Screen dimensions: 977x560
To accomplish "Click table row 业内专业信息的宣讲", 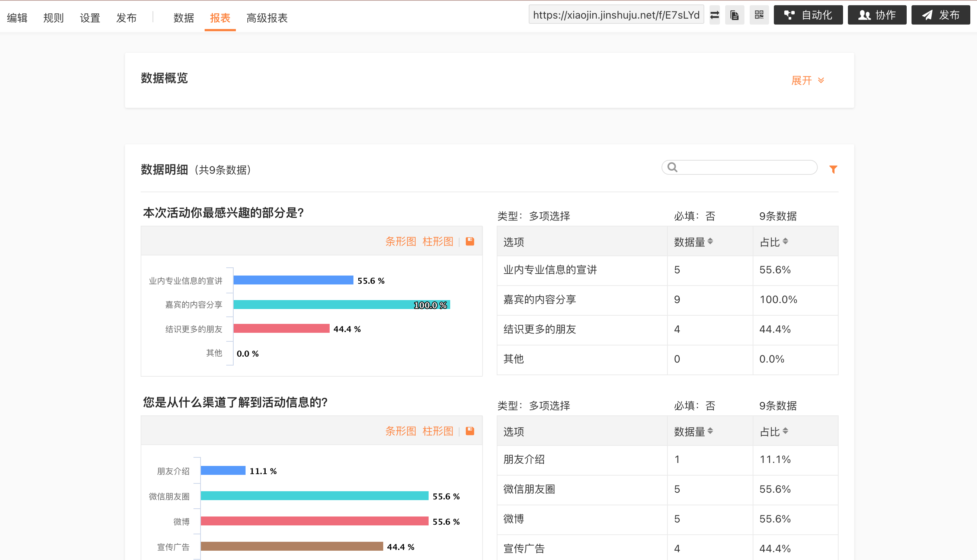I will 667,270.
